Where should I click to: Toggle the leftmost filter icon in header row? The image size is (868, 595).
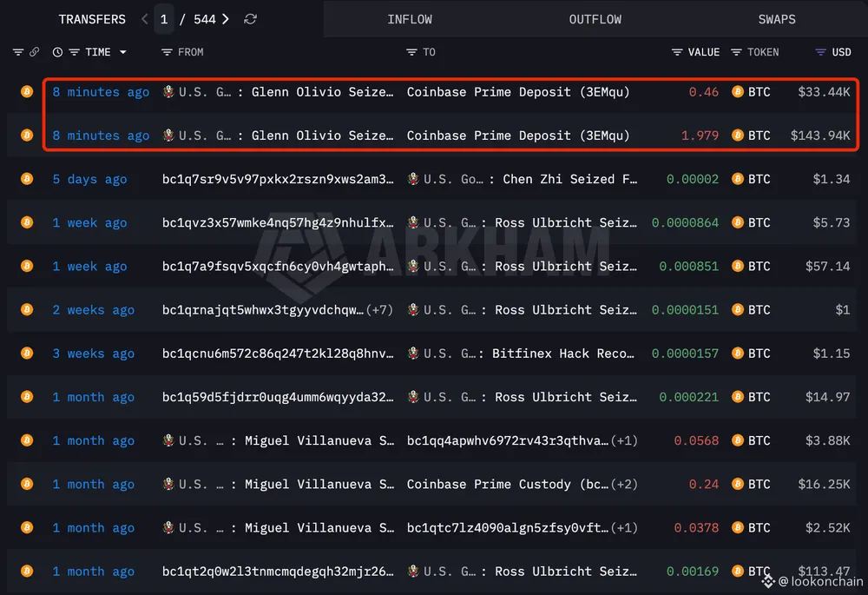18,52
